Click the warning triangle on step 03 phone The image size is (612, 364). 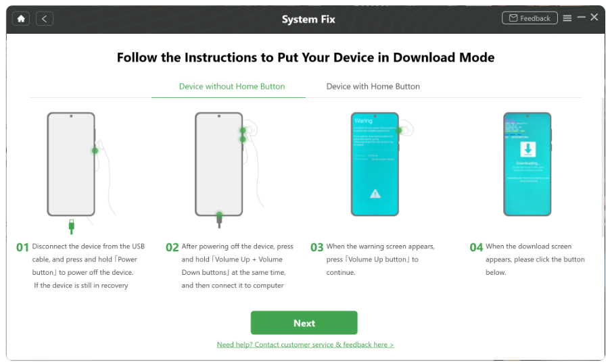pyautogui.click(x=375, y=193)
